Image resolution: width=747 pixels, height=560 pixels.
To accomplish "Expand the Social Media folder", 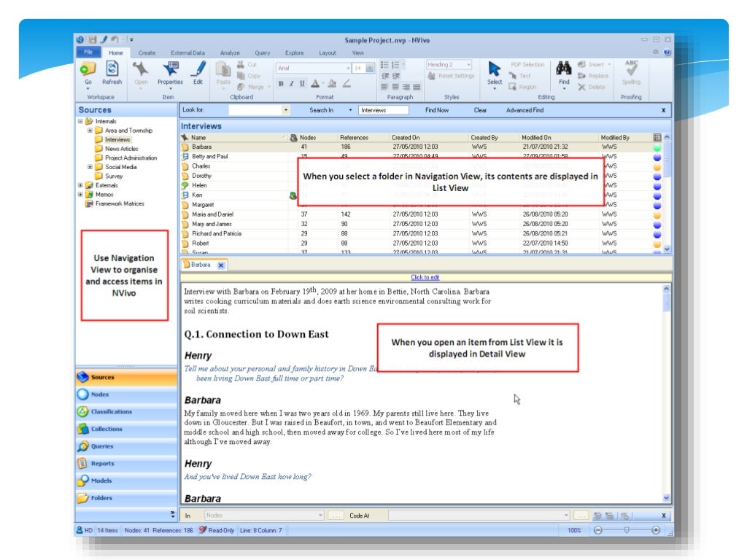I will tap(90, 167).
